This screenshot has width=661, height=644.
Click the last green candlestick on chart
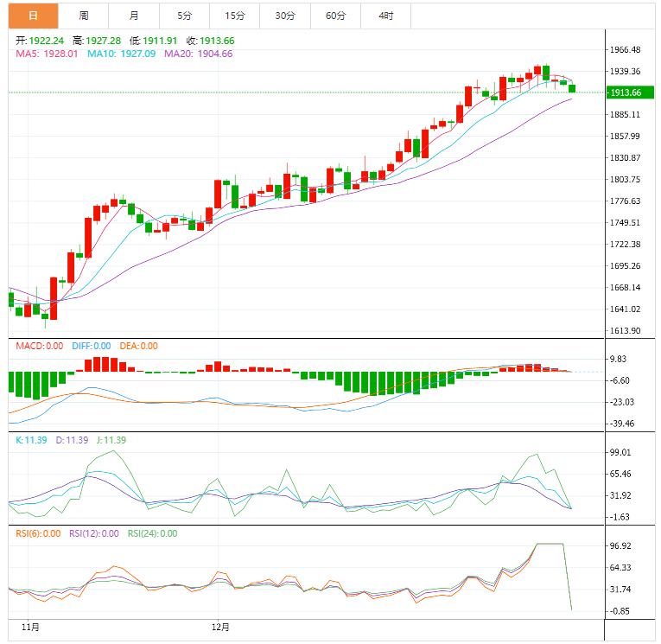coord(572,88)
